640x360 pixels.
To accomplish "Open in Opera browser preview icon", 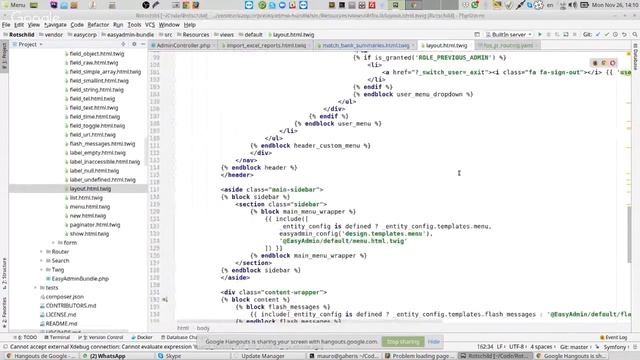I will click(x=613, y=63).
